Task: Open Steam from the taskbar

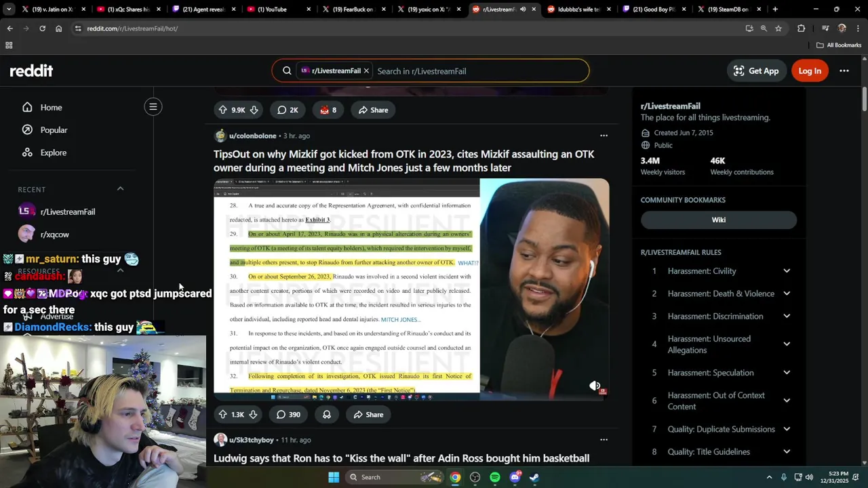Action: [x=534, y=477]
